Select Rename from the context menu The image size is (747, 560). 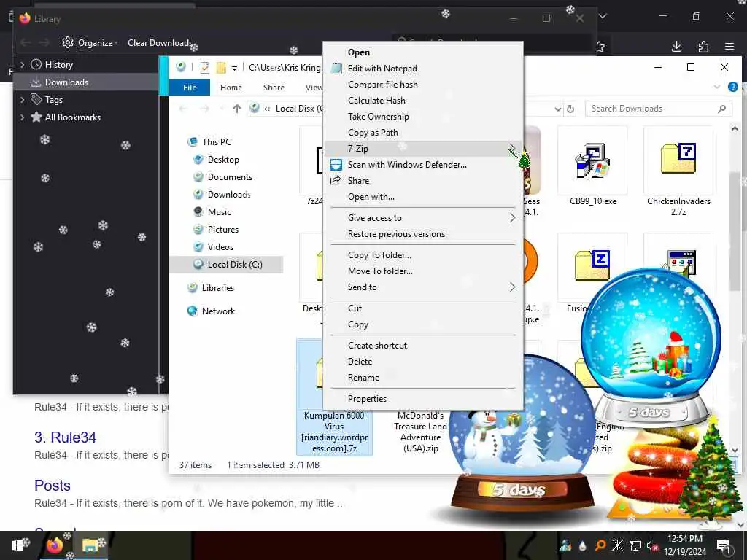click(x=363, y=378)
